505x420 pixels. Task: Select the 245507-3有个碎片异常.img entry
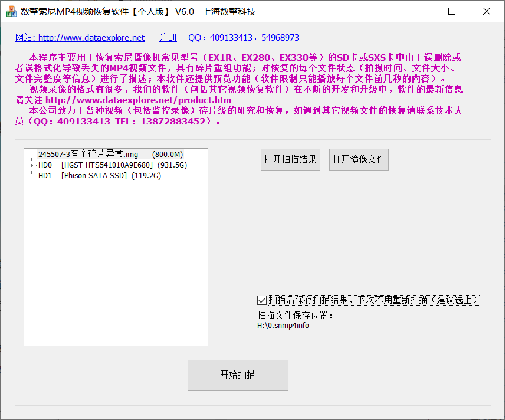click(111, 155)
